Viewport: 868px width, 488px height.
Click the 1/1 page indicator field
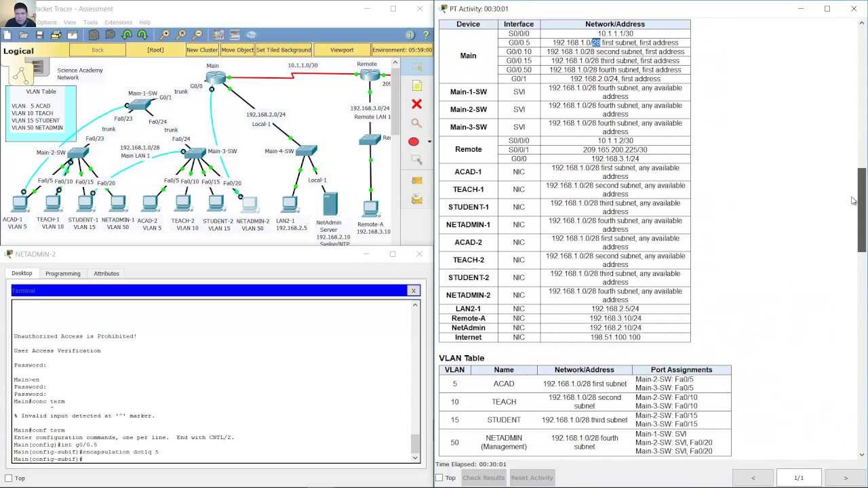[x=799, y=478]
